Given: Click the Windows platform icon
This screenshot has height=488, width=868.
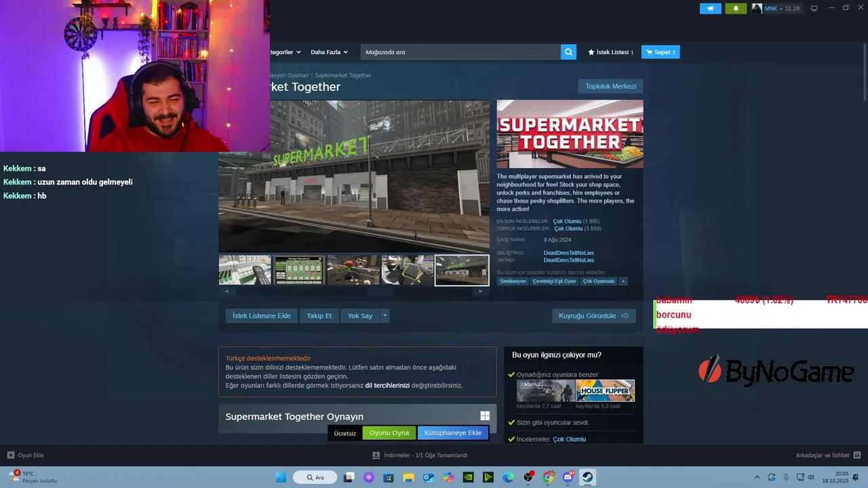Looking at the screenshot, I should pos(485,416).
